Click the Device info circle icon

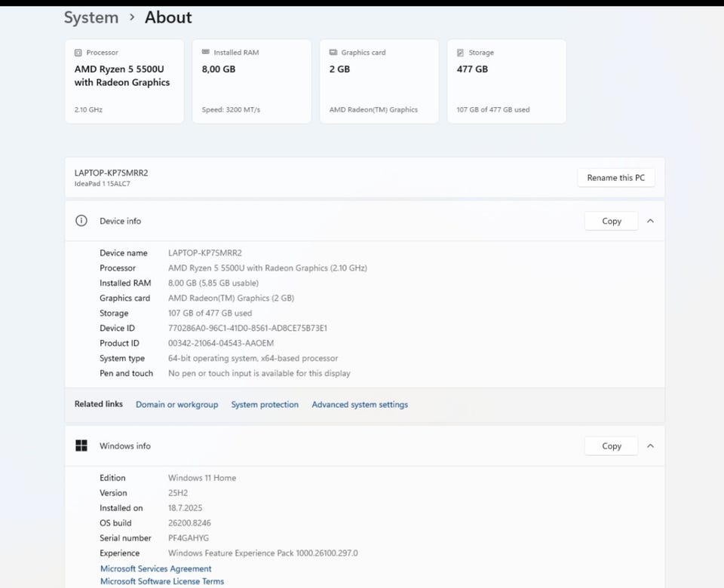tap(81, 221)
